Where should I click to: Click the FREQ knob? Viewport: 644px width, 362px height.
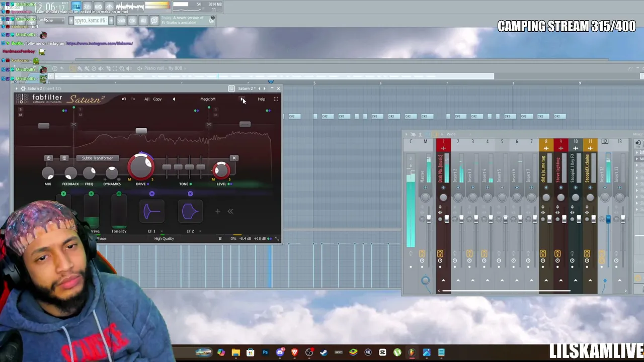pyautogui.click(x=89, y=173)
